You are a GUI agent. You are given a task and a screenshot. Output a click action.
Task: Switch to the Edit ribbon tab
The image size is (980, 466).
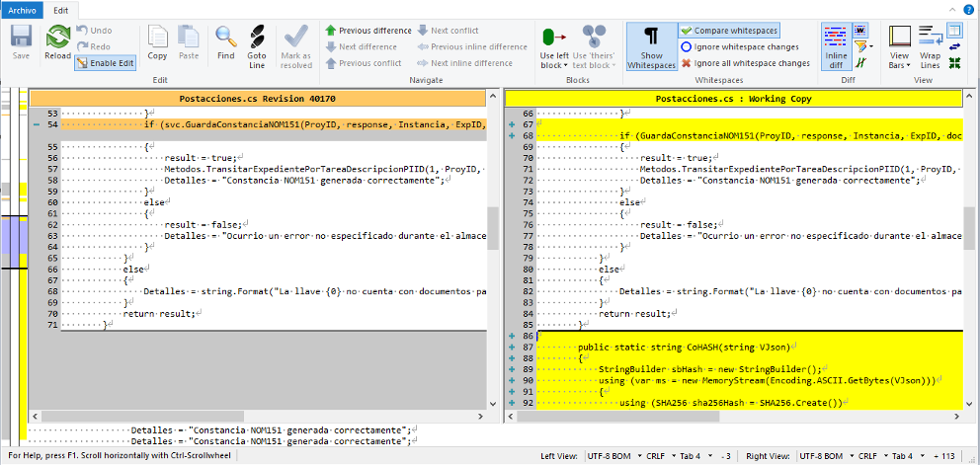(x=60, y=9)
